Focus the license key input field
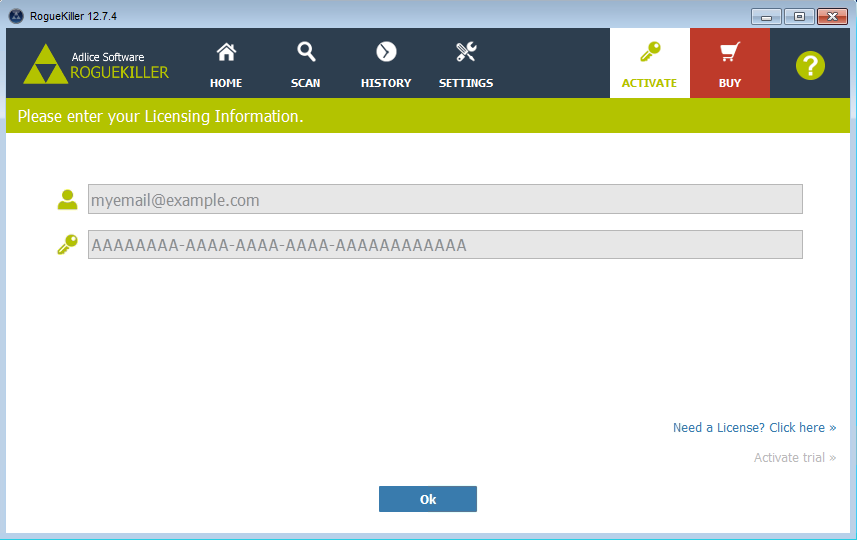857x540 pixels. pyautogui.click(x=445, y=244)
